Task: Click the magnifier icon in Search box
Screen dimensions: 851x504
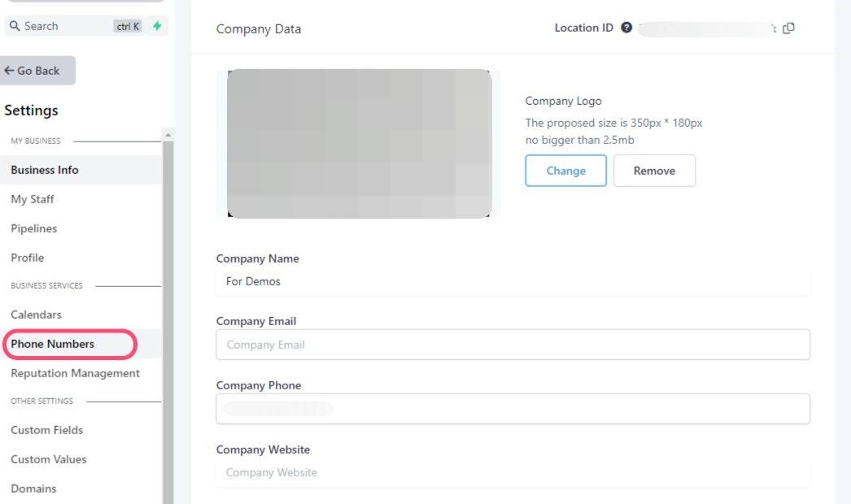Action: 15,26
